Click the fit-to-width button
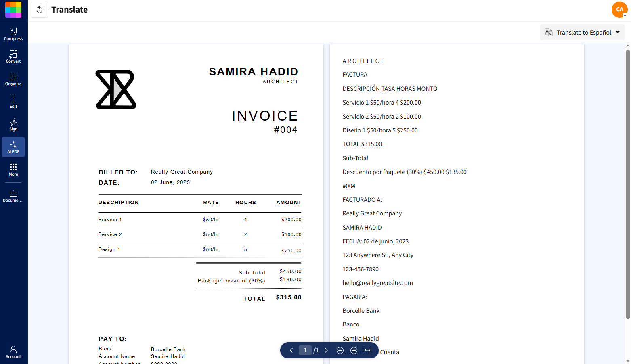Screen dimensions: 631x364 point(367,350)
